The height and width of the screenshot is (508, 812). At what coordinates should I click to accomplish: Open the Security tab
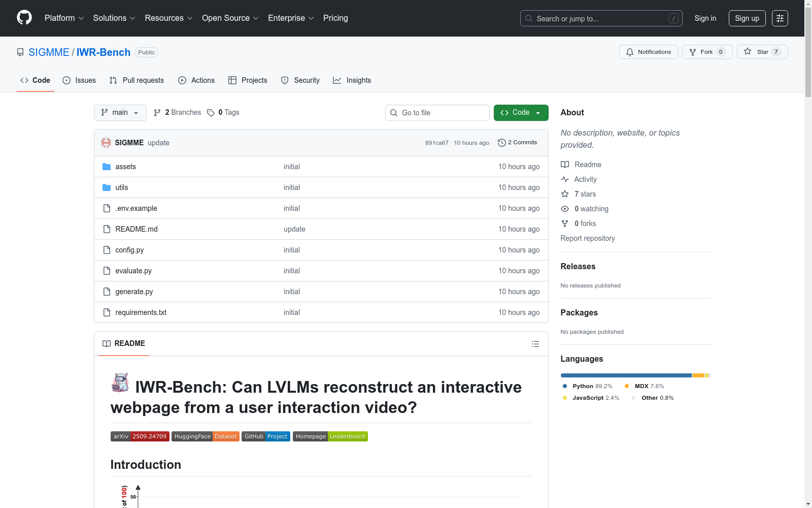[x=300, y=80]
